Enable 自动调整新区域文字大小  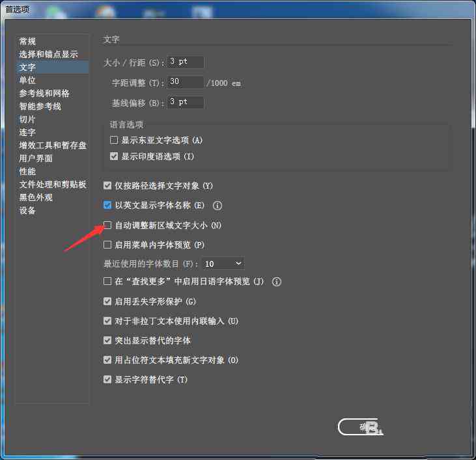click(x=107, y=225)
